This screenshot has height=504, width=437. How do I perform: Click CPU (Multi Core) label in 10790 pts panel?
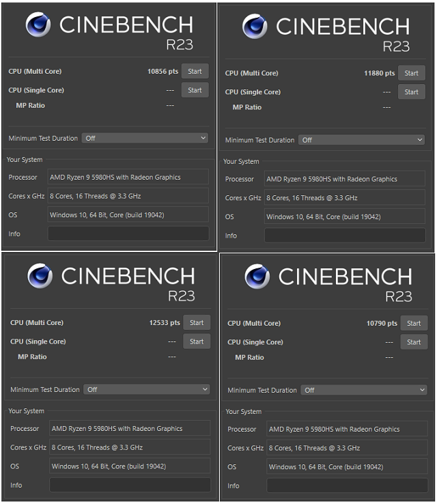click(x=254, y=323)
